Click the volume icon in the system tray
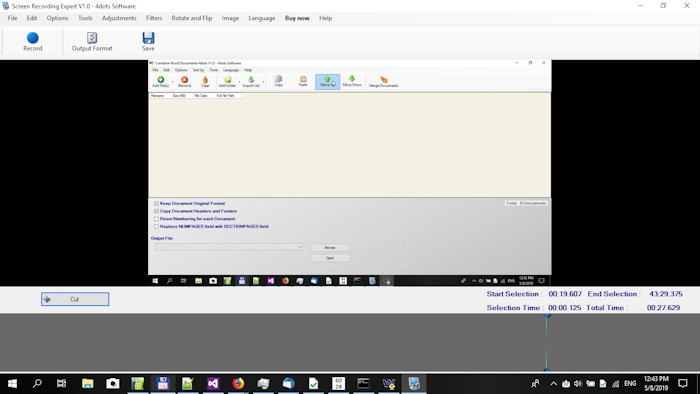This screenshot has height=394, width=700. [x=578, y=383]
